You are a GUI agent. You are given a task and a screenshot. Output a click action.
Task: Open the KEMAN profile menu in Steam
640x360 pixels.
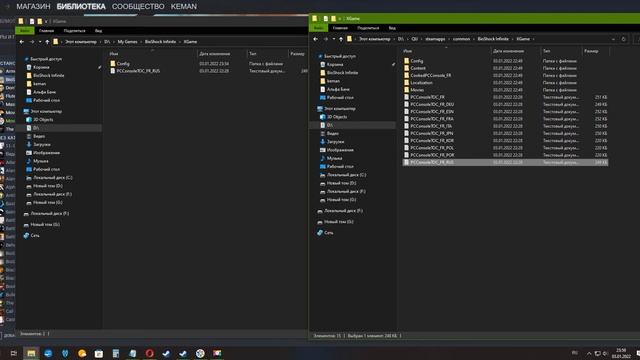point(184,7)
